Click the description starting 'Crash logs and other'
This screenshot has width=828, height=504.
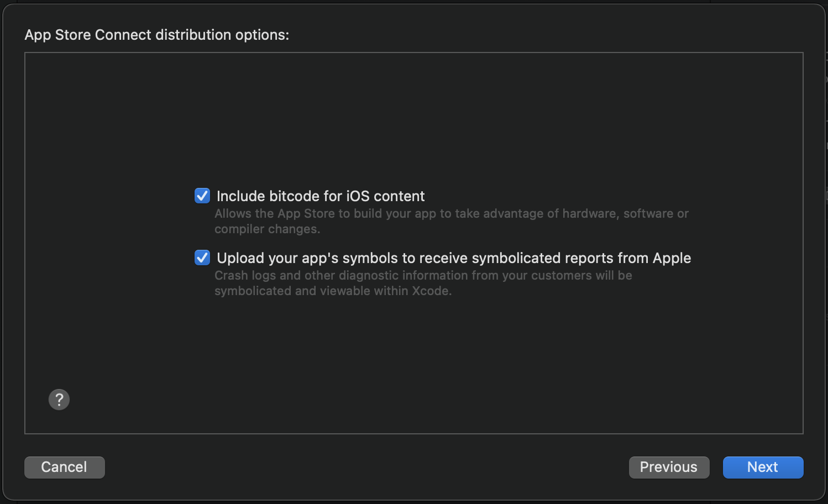click(x=423, y=276)
